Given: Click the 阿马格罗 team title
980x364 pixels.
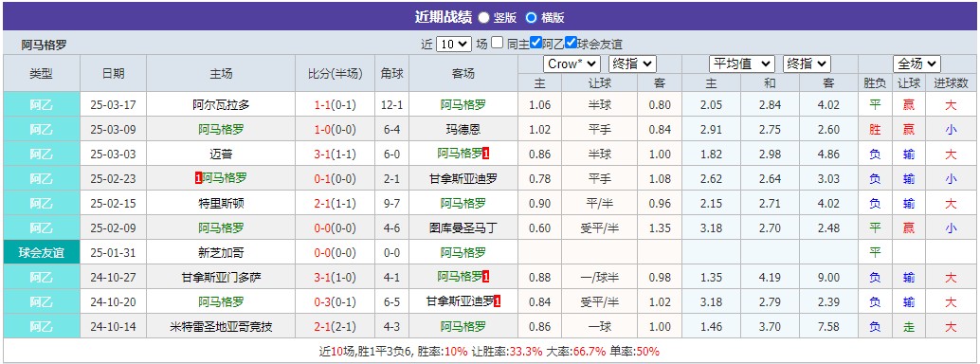Looking at the screenshot, I should (44, 45).
